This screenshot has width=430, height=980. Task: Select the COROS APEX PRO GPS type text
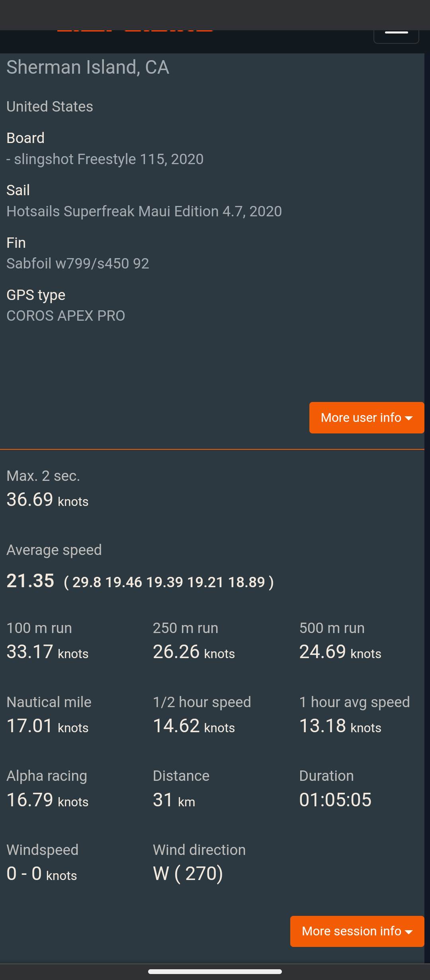tap(66, 315)
